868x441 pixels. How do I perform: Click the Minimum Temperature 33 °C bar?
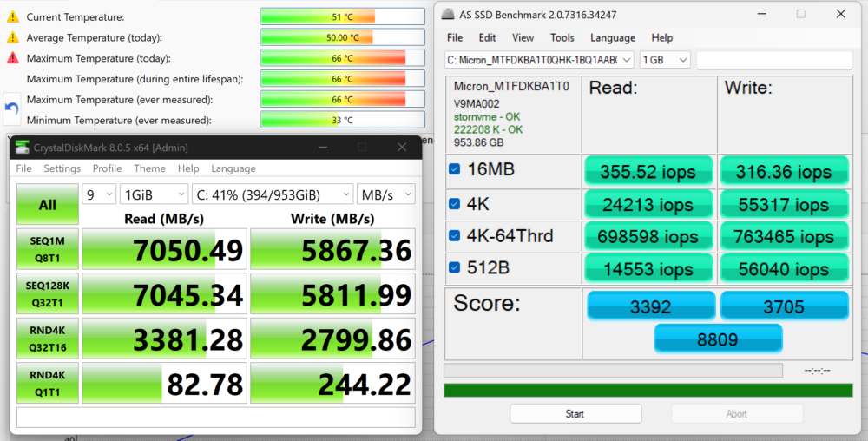coord(343,120)
